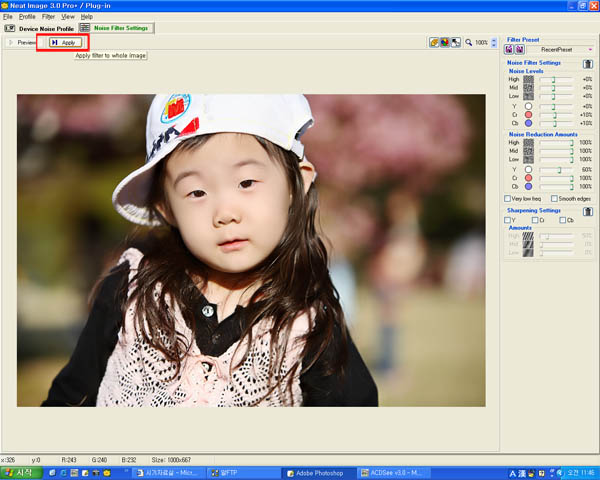The image size is (600, 480).
Task: Click the first Filter Preset load icon
Action: (509, 49)
